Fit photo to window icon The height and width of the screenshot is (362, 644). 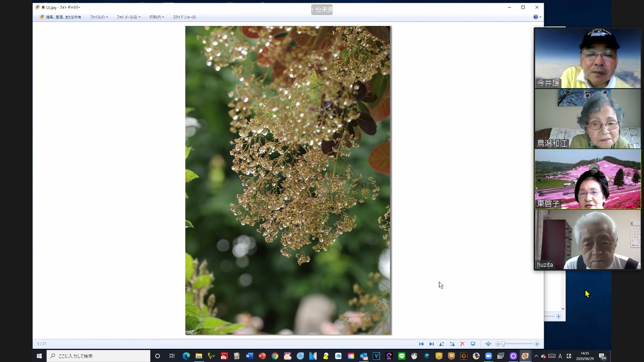[488, 344]
